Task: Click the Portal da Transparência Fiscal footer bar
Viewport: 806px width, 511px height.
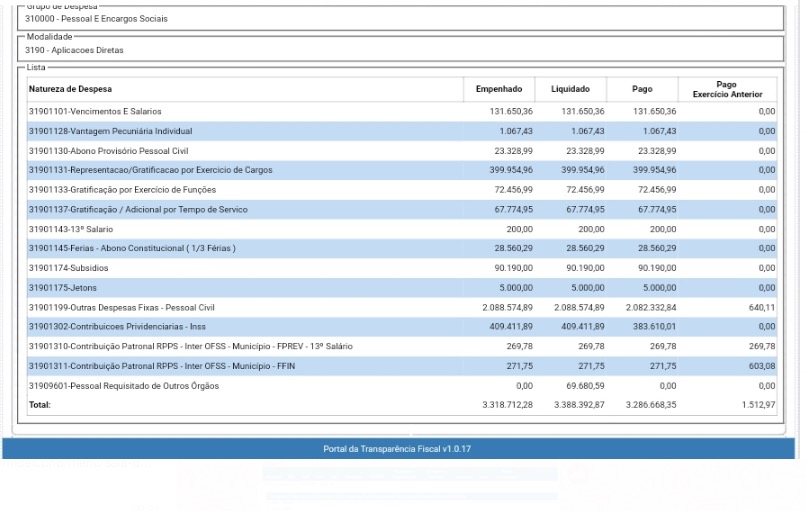Action: [x=397, y=449]
